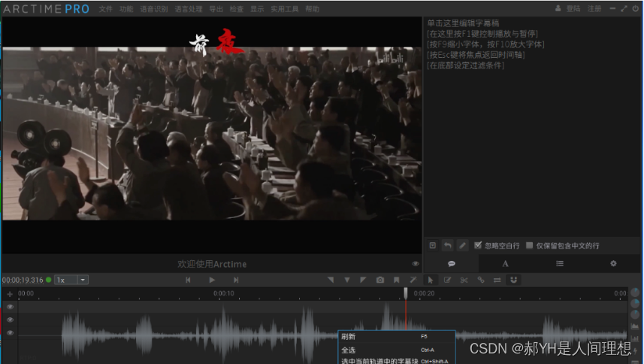Choose 选中当前轨道中的字幕块 in context menu
644x364 pixels.
pos(396,361)
